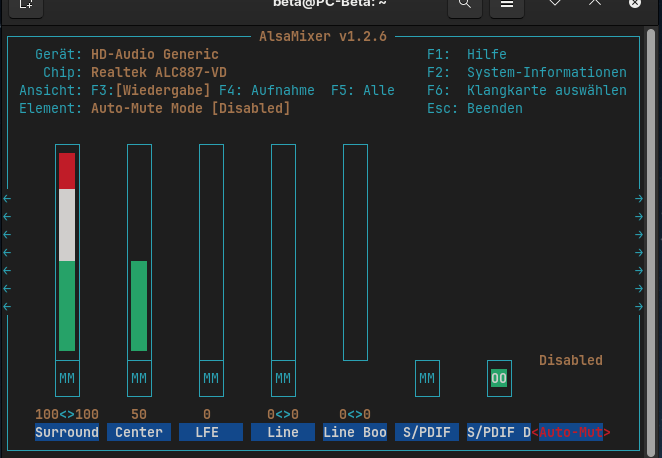Toggle the S/PDIF mute box
This screenshot has width=662, height=458.
tap(427, 378)
